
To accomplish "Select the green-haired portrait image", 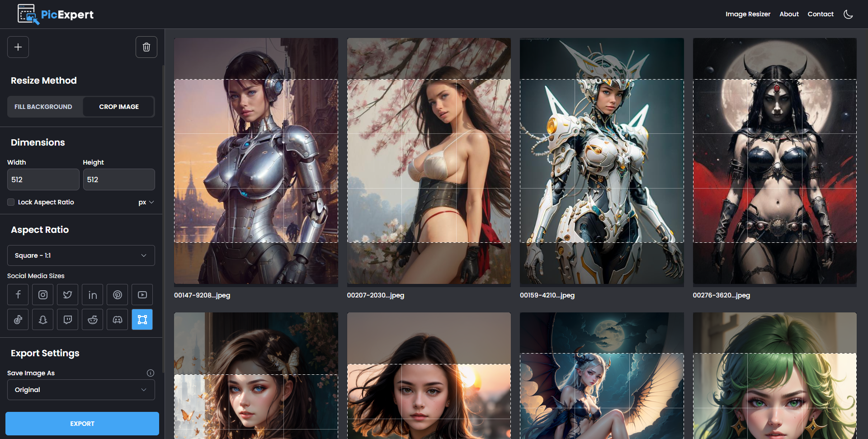I will click(775, 376).
